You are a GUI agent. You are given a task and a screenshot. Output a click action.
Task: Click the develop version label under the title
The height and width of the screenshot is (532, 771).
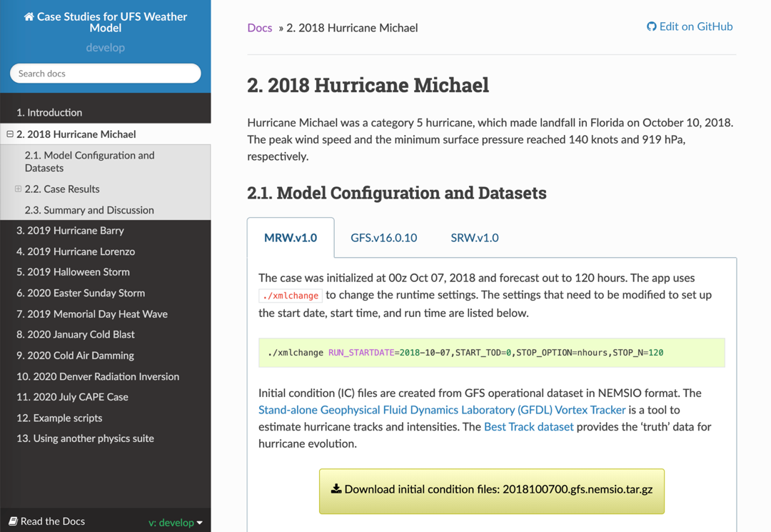(105, 48)
